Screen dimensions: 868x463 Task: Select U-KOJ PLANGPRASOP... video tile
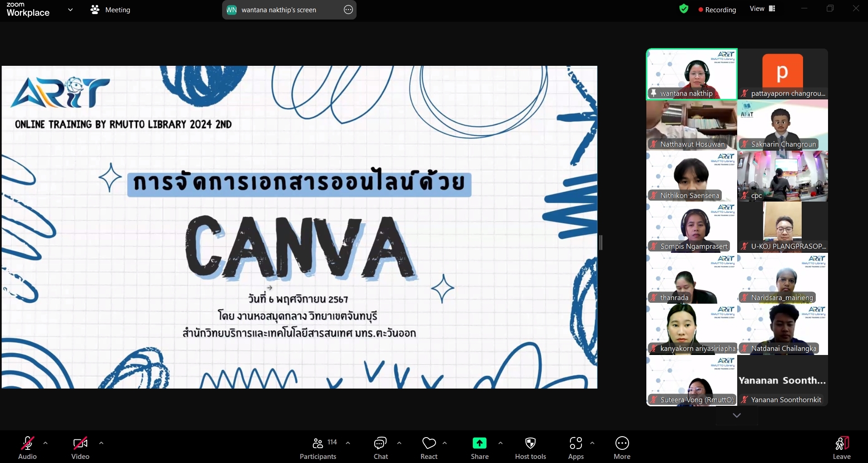[783, 227]
